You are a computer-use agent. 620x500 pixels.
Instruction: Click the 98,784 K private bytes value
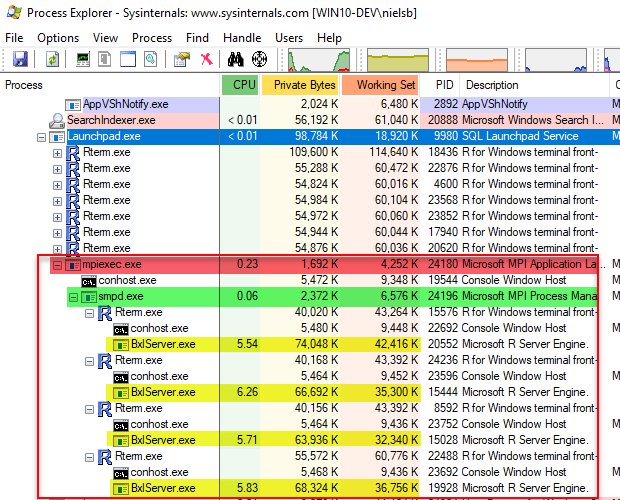[316, 136]
